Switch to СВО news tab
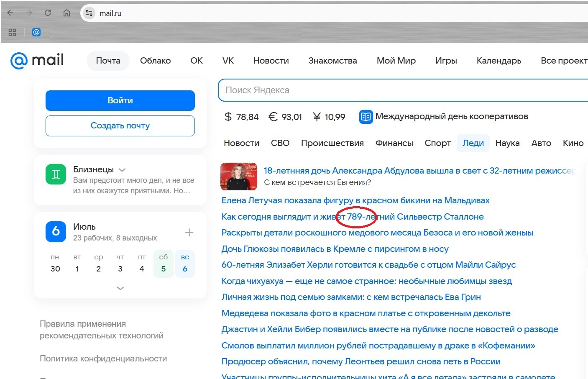 tap(280, 143)
